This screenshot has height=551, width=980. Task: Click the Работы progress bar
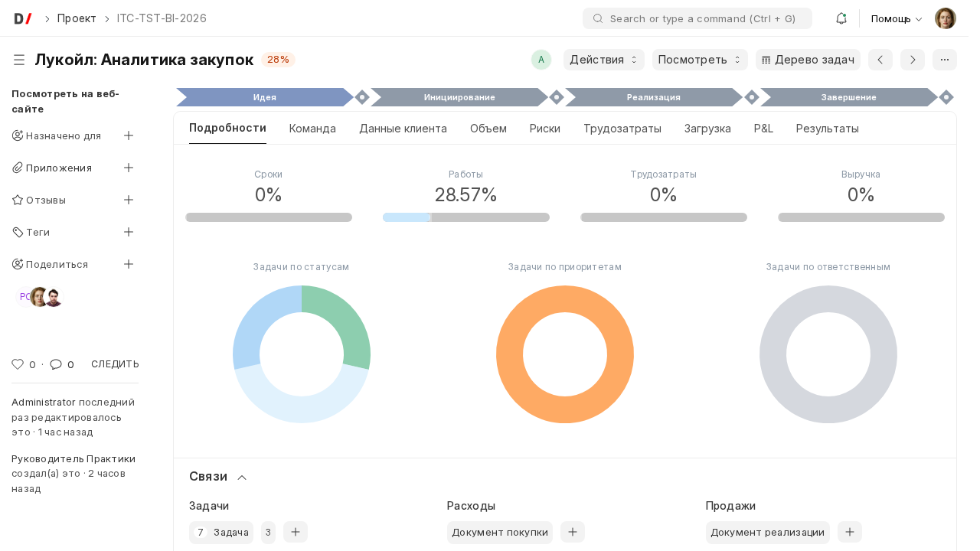coord(466,217)
